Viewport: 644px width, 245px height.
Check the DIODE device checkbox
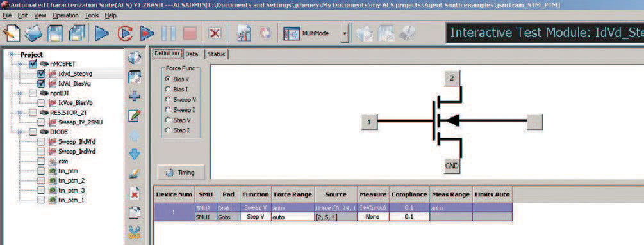pos(33,132)
